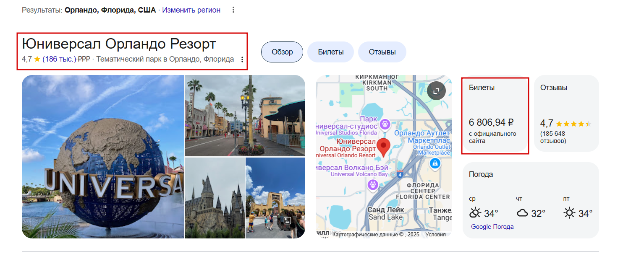Click the 'Sand Lake' label on the map
Viewport: 644px width, 264px height.
[386, 217]
